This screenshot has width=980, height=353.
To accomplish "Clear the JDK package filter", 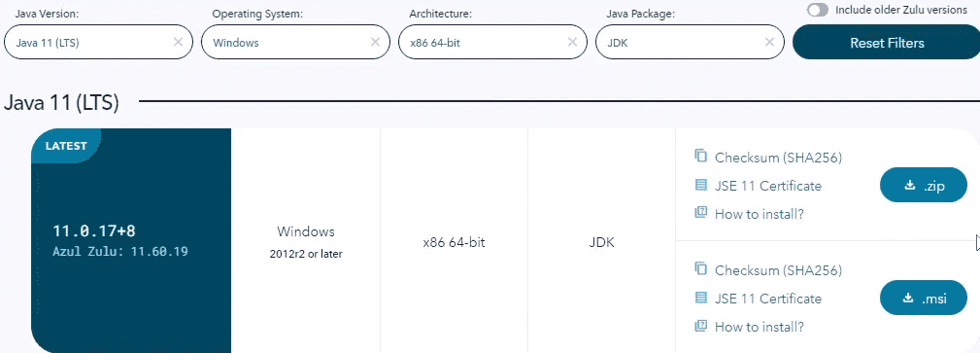I will click(769, 42).
